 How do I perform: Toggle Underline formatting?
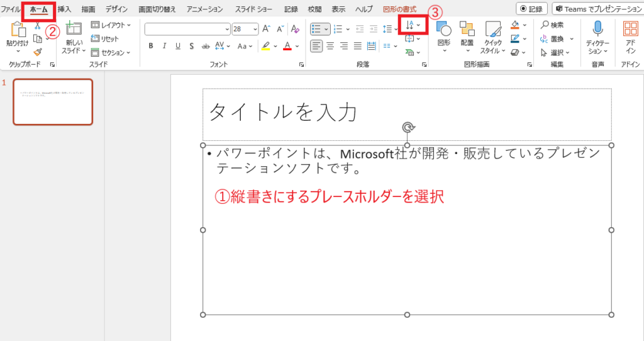coord(178,46)
